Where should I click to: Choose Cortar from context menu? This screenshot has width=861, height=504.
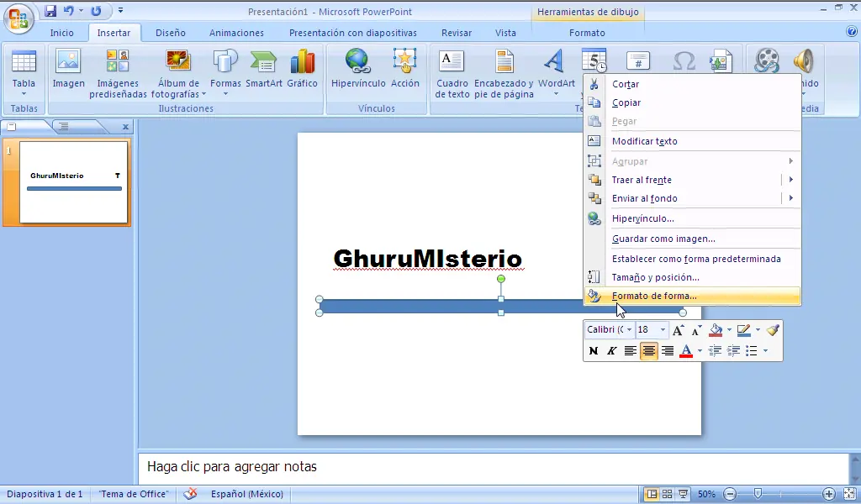[693, 85]
